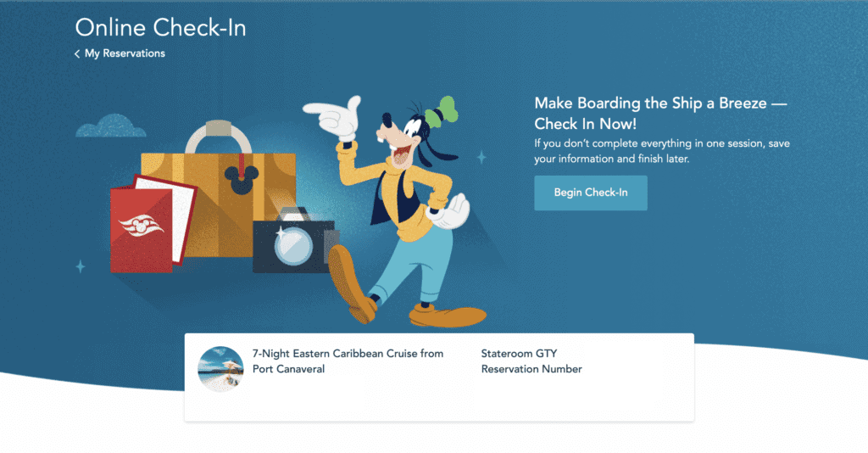This screenshot has width=868, height=453.
Task: Click the cloud illustration above the suitcase
Action: point(111,126)
